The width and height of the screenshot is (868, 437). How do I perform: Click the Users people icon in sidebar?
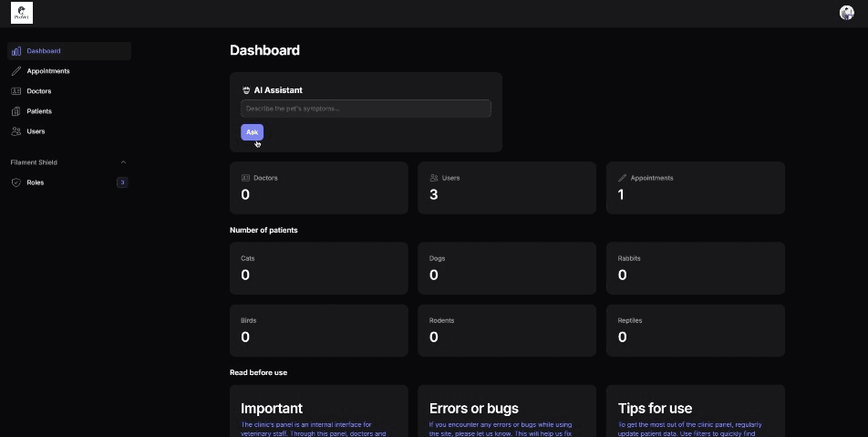coord(16,131)
